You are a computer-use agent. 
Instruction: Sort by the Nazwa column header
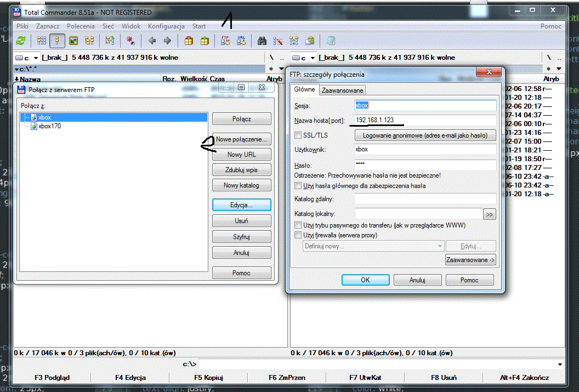pyautogui.click(x=88, y=78)
